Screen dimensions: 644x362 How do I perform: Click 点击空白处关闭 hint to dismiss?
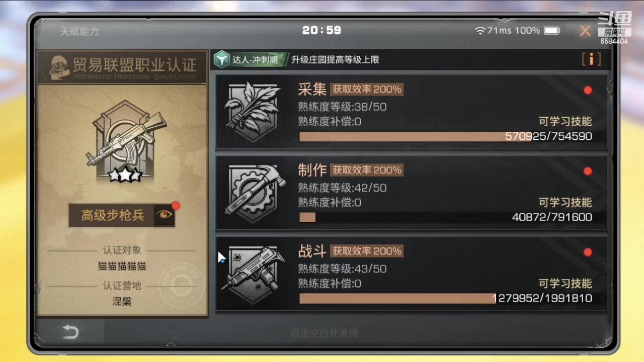[x=324, y=333]
